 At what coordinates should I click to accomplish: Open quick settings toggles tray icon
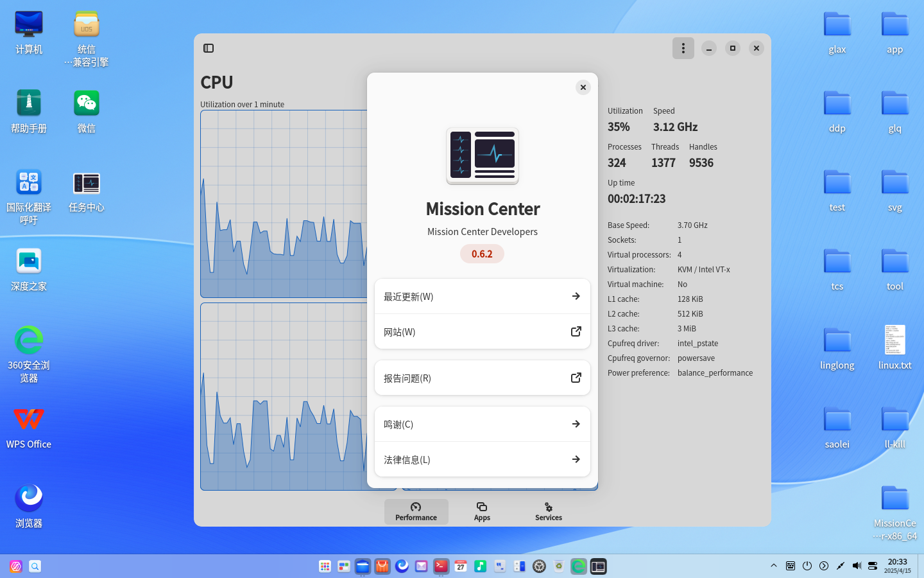[873, 566]
